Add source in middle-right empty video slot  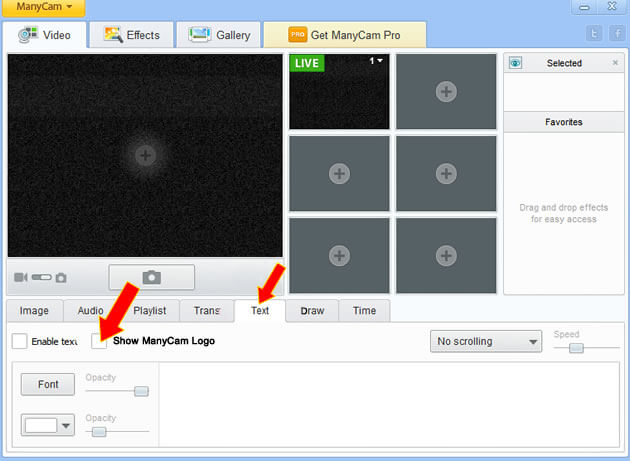[446, 174]
